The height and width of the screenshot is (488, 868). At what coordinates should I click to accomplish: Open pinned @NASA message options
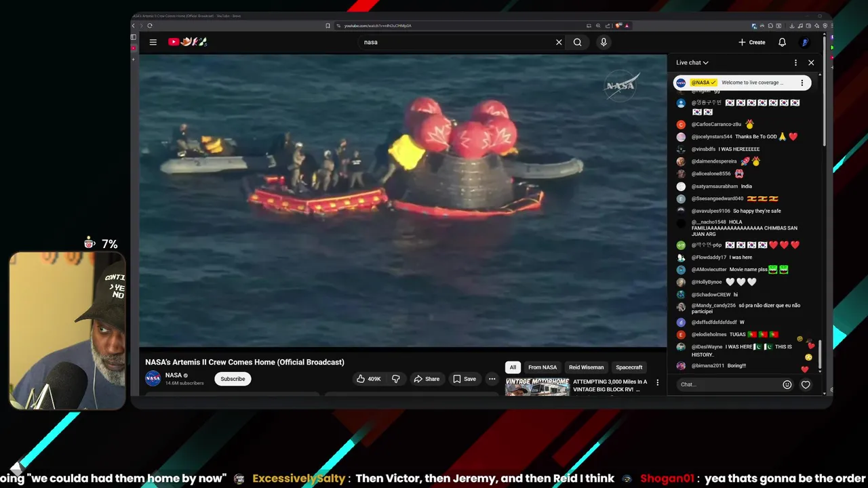click(802, 83)
